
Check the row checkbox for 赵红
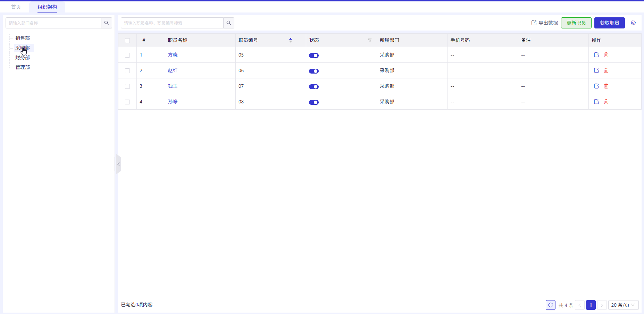click(x=127, y=71)
